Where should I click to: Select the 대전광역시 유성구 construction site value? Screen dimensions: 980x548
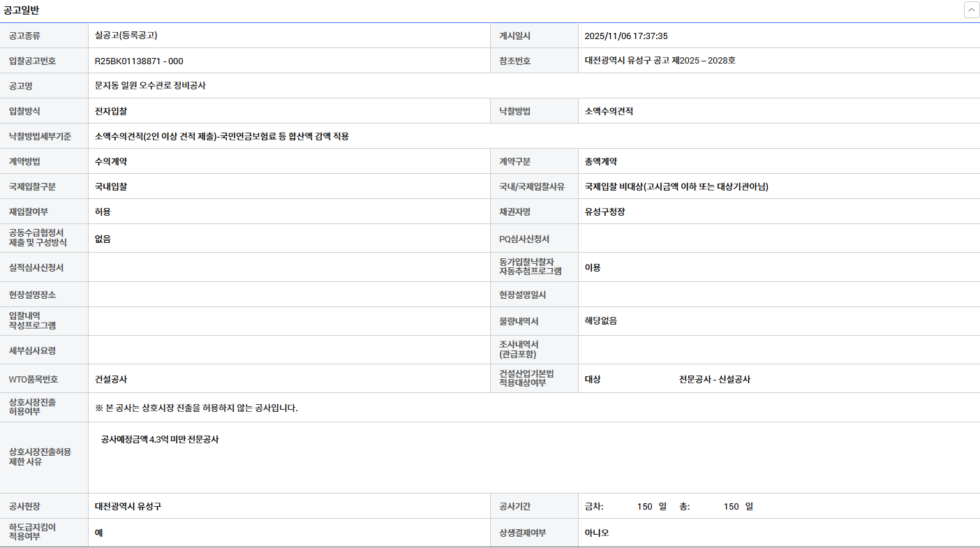pyautogui.click(x=128, y=506)
